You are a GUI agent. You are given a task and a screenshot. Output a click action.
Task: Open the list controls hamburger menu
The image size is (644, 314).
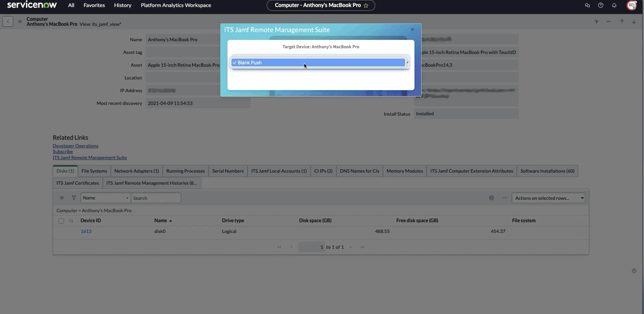point(62,198)
